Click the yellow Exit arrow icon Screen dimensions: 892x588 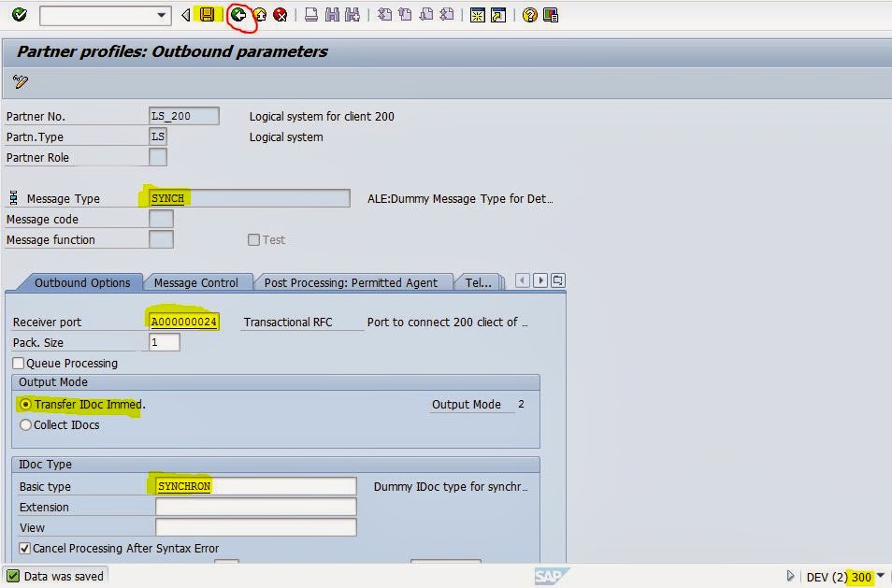(x=259, y=14)
